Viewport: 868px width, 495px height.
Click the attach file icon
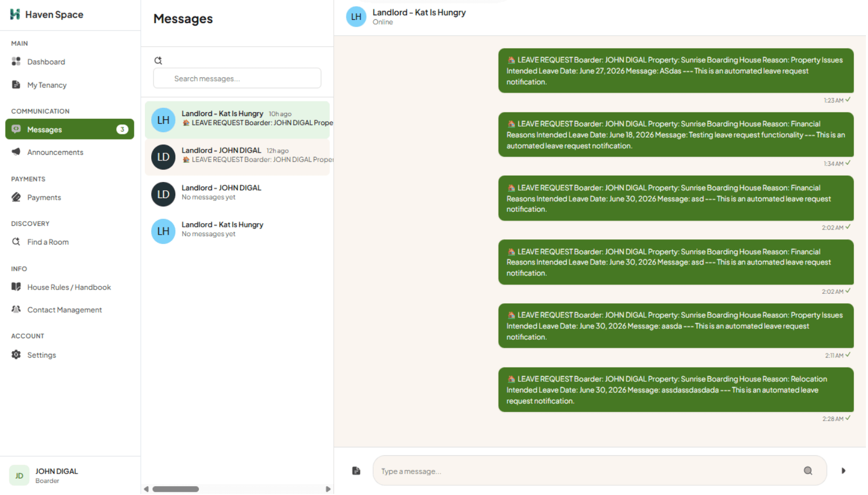(356, 471)
